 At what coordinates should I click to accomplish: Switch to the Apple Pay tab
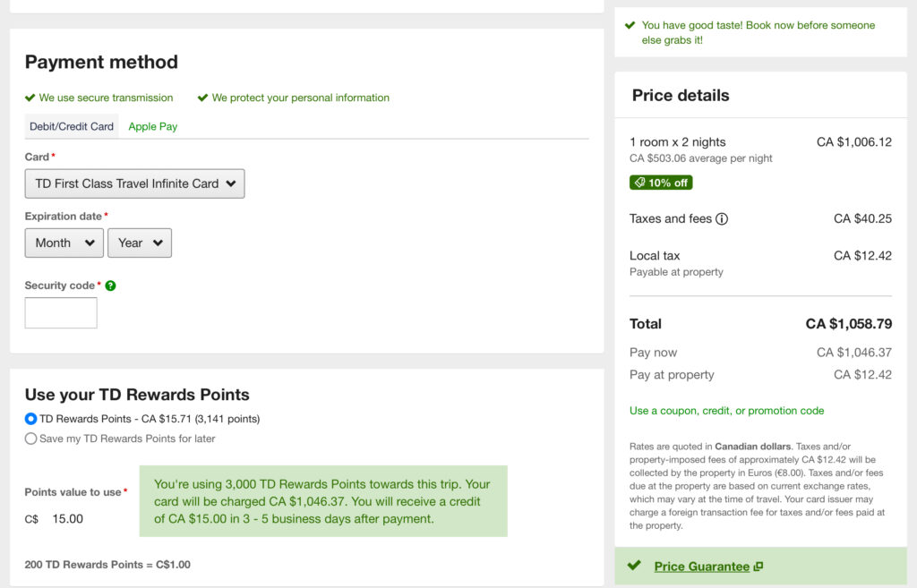click(x=153, y=126)
